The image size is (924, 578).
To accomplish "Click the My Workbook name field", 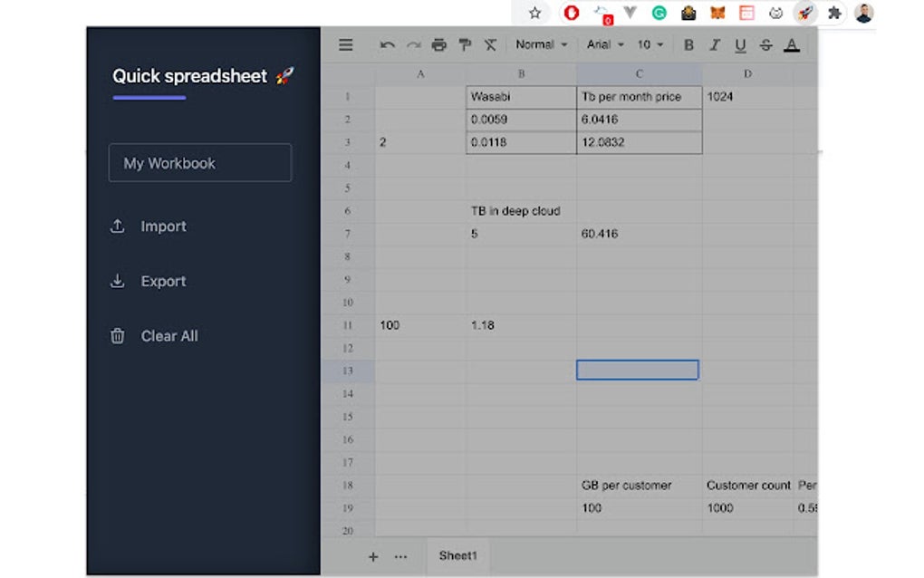I will [x=199, y=163].
